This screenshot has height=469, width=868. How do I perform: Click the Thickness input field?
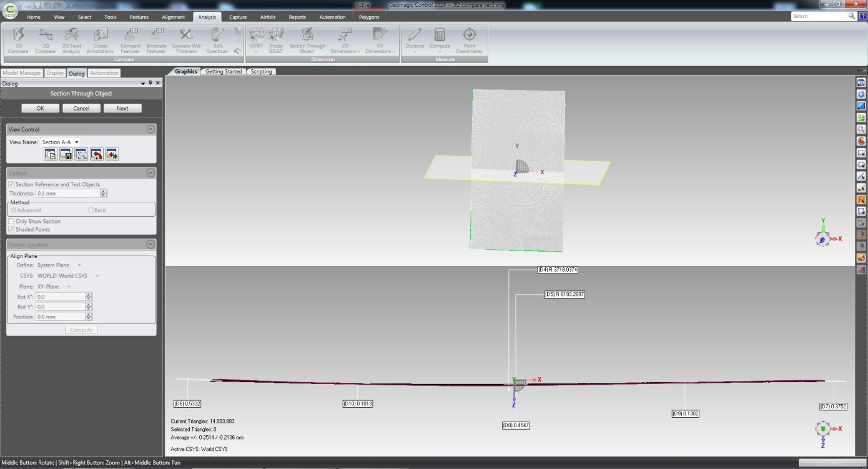[68, 194]
